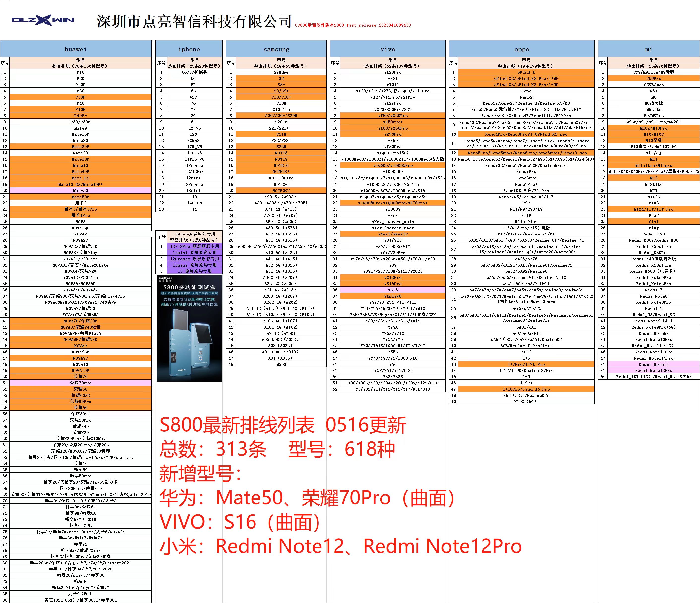Select the P10 cell in huawei table
This screenshot has height=603, width=700.
coord(80,72)
